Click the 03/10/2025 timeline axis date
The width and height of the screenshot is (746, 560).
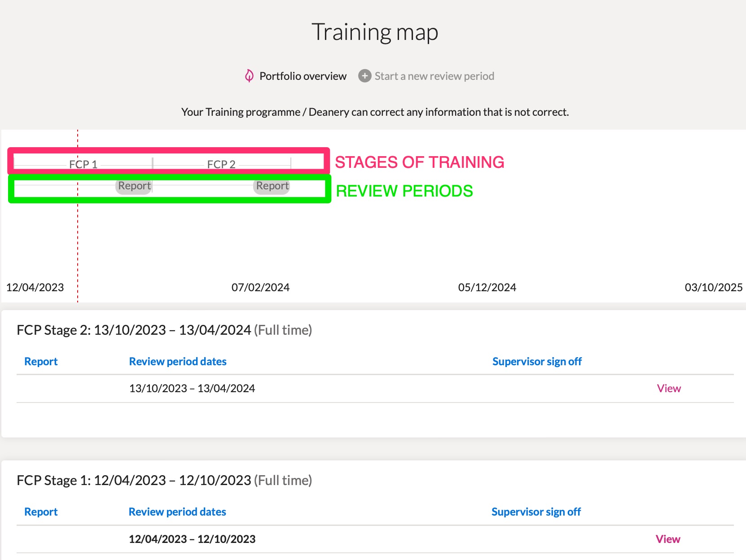(x=714, y=287)
